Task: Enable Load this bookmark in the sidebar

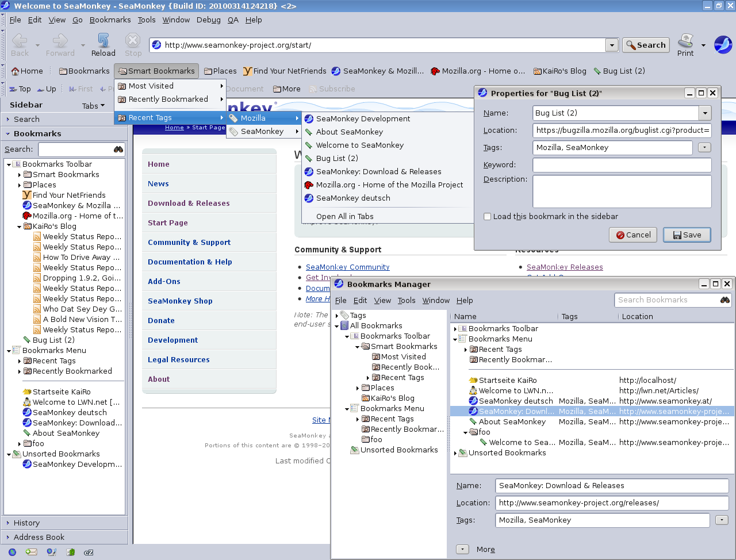Action: point(488,217)
